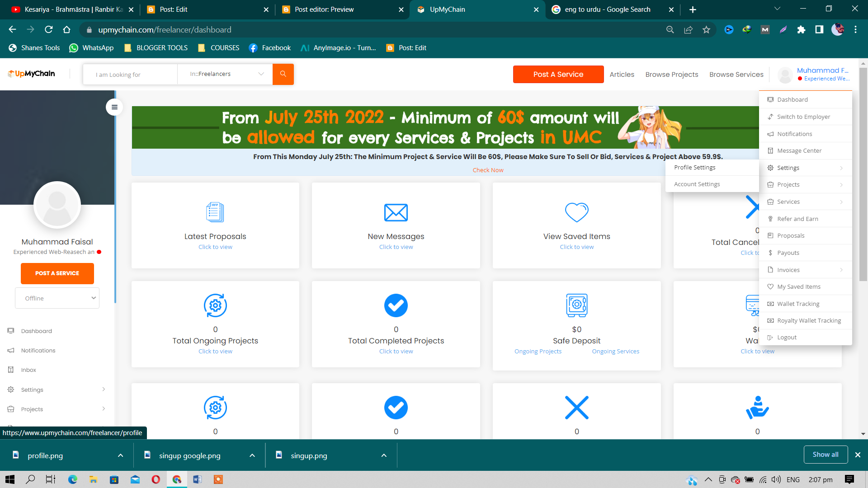Click the Safe Deposit vault icon
The height and width of the screenshot is (488, 868).
(x=576, y=305)
